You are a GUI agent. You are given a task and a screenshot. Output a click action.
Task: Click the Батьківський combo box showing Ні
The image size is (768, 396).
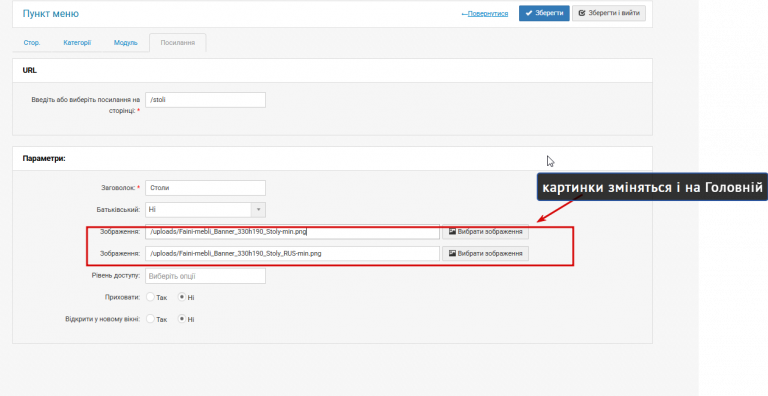[205, 210]
